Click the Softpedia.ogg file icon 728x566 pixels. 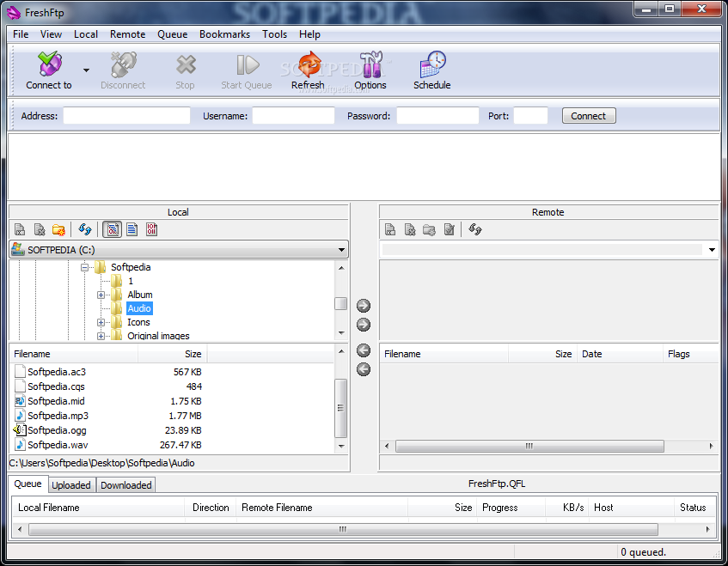(20, 430)
